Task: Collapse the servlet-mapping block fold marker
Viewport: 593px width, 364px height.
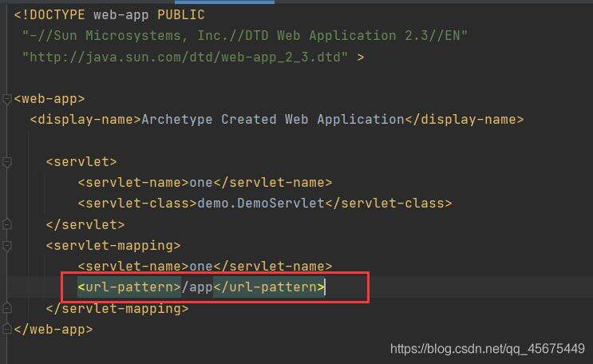Action: point(7,245)
